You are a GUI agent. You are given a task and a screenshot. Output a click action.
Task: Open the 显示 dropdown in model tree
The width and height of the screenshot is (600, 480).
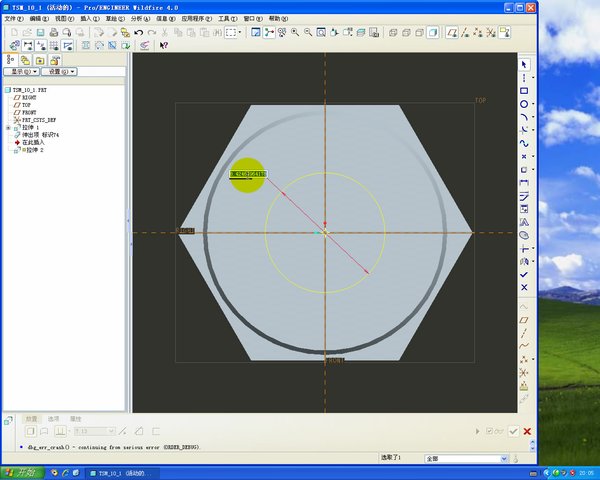(20, 72)
